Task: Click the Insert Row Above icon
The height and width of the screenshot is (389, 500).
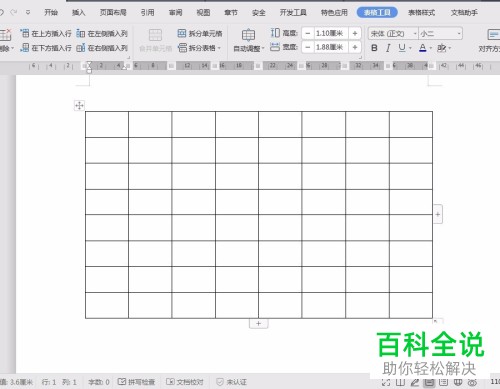Action: tap(25, 33)
